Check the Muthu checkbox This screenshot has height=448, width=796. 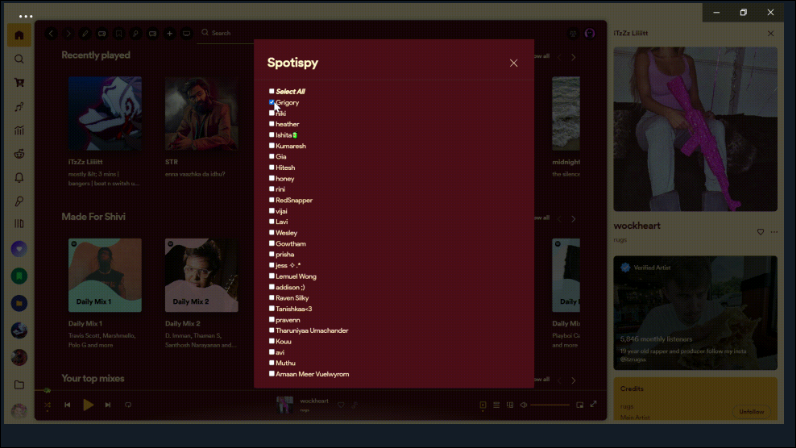[272, 363]
